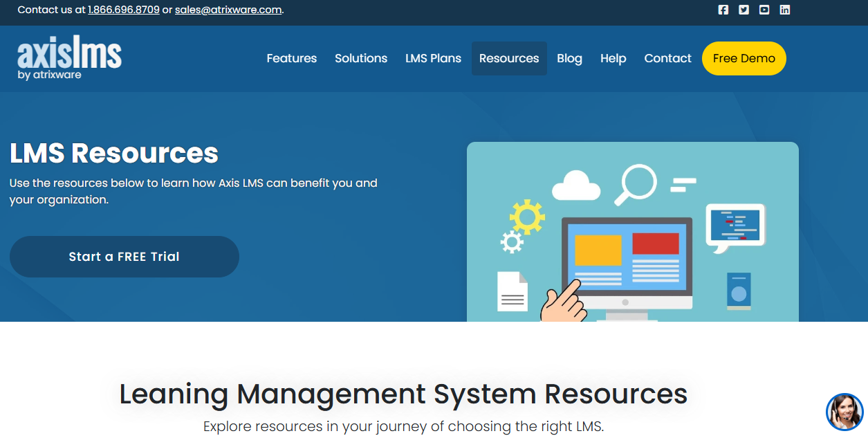Request a Free Demo button
This screenshot has height=438, width=868.
[x=744, y=58]
